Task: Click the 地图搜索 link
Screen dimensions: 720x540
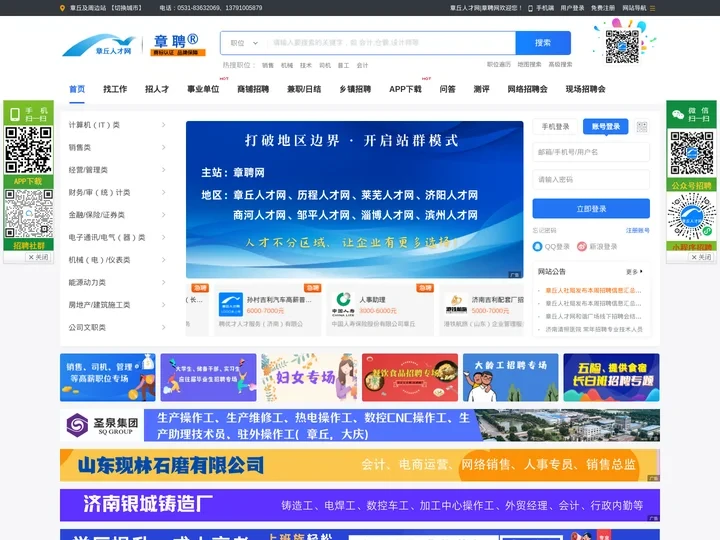Action: pyautogui.click(x=529, y=64)
